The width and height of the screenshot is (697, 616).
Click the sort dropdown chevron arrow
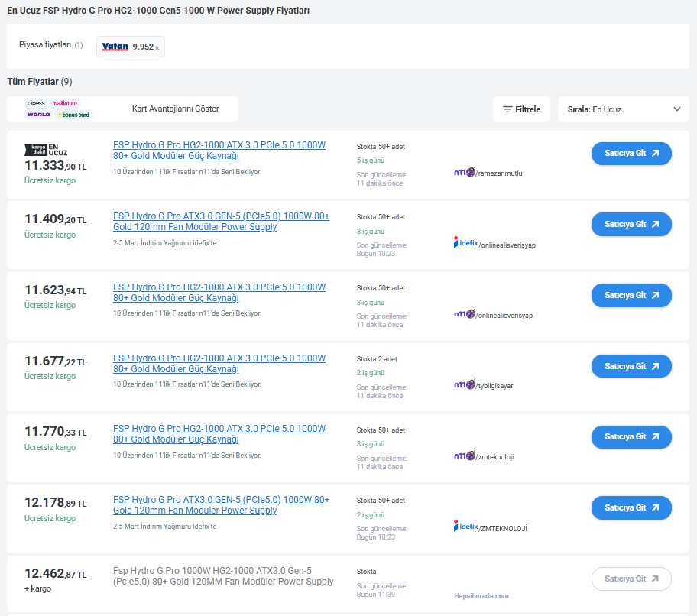676,109
